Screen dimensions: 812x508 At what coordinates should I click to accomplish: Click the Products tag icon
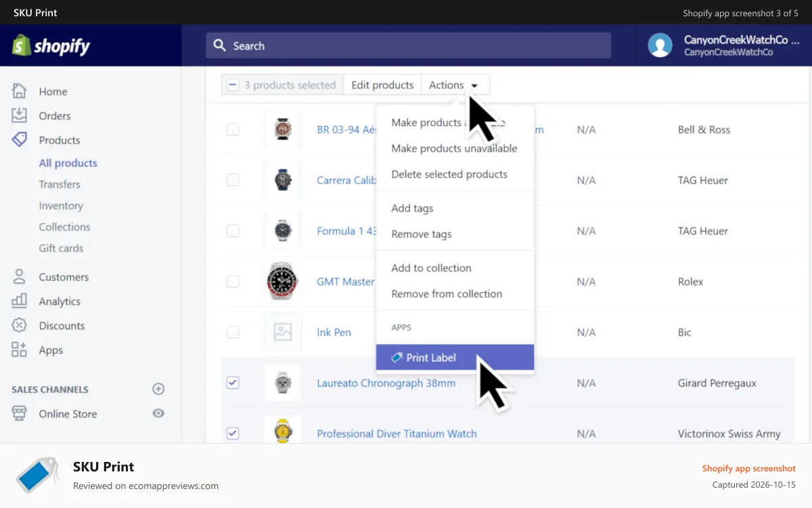tap(20, 140)
